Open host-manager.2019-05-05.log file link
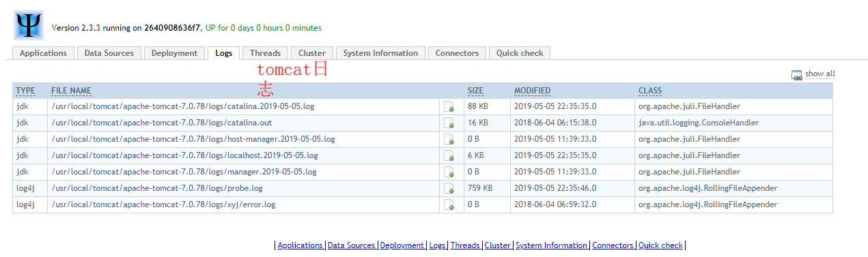Viewport: 868px width, 257px height. pyautogui.click(x=193, y=139)
